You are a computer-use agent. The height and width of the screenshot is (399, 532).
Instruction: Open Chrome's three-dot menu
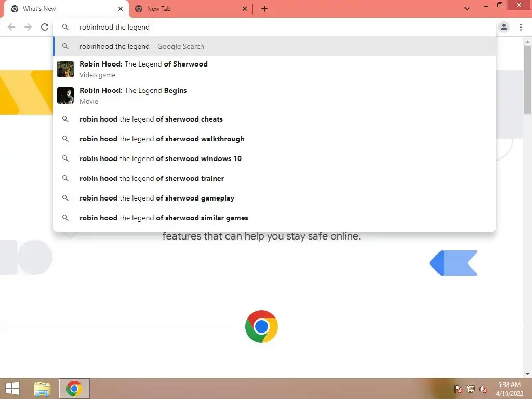tap(521, 27)
